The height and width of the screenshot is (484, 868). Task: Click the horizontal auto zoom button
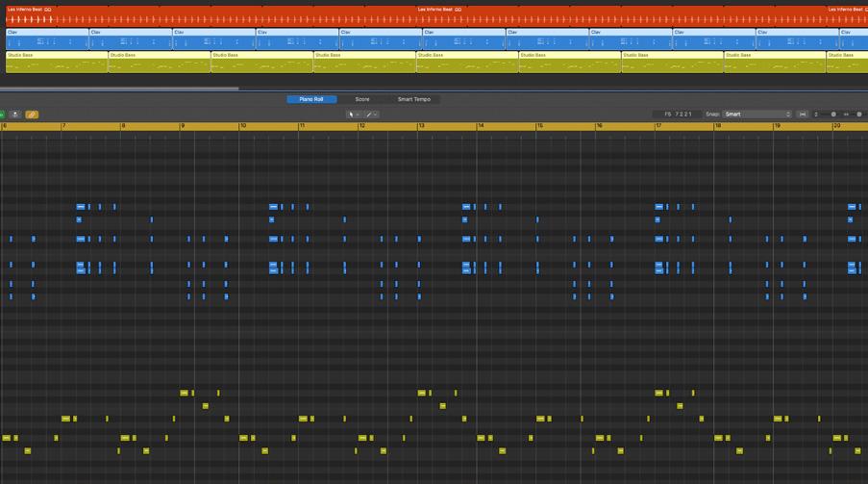click(802, 115)
